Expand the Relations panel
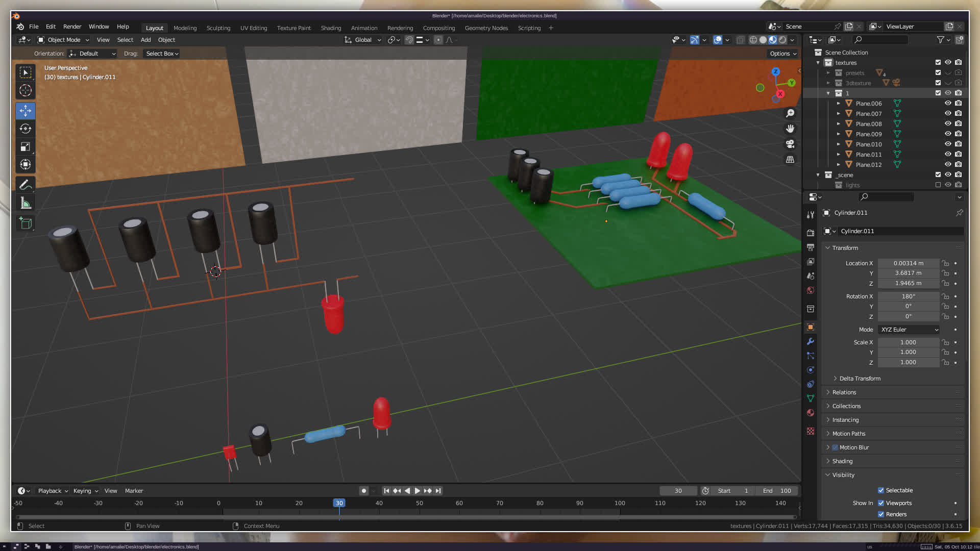This screenshot has width=980, height=551. [844, 392]
